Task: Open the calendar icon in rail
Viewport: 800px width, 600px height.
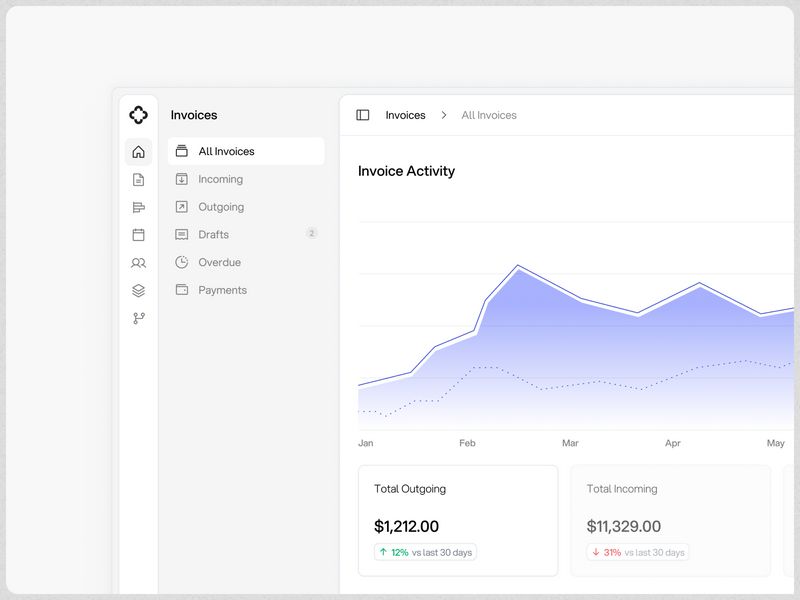Action: tap(138, 235)
